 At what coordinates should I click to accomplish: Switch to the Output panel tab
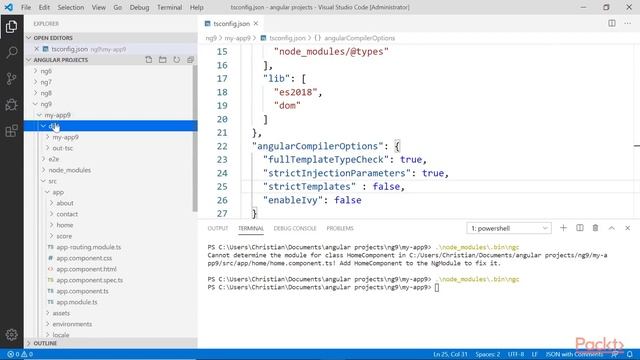(x=218, y=228)
